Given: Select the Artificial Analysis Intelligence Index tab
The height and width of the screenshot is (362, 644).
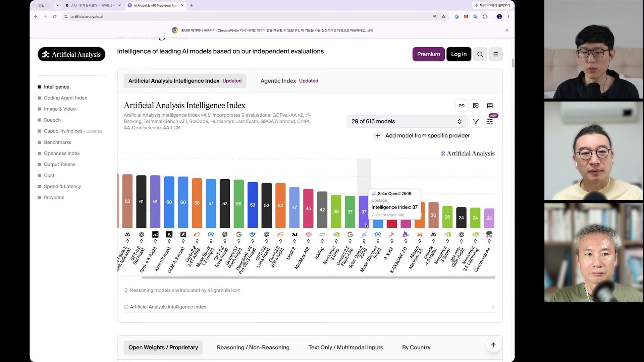Looking at the screenshot, I should pos(185,81).
